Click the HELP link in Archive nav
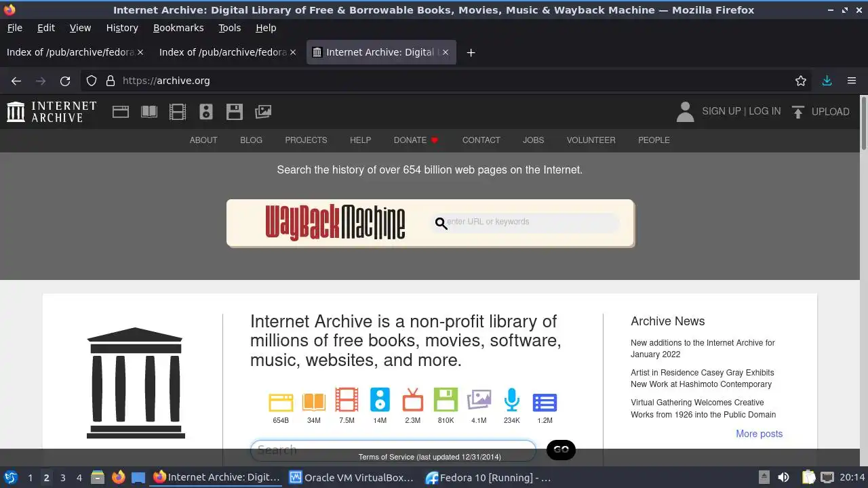Image resolution: width=868 pixels, height=488 pixels. point(360,140)
